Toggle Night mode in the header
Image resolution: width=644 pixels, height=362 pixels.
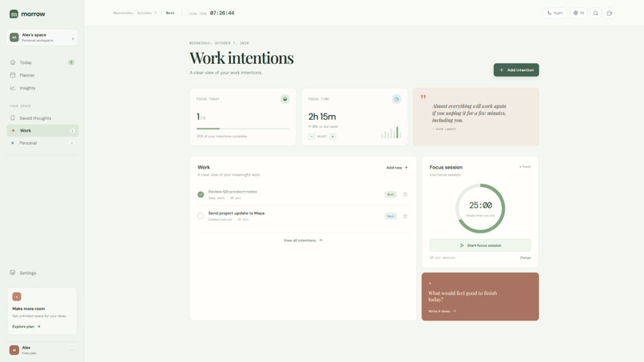[x=555, y=13]
